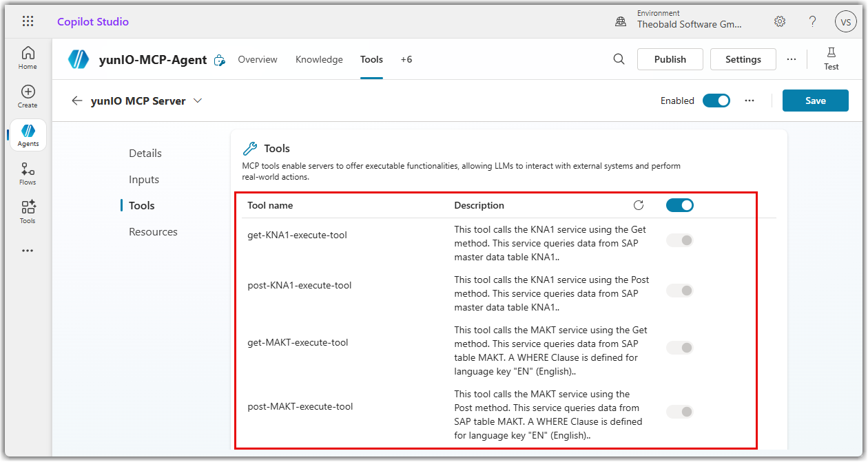Open Flows in the sidebar
Image resolution: width=868 pixels, height=462 pixels.
tap(28, 174)
